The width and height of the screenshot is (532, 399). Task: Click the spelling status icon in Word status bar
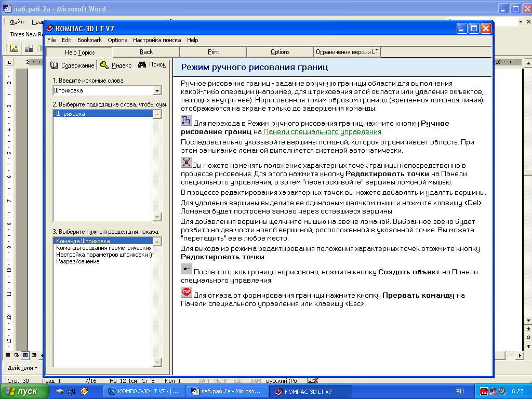click(x=312, y=381)
